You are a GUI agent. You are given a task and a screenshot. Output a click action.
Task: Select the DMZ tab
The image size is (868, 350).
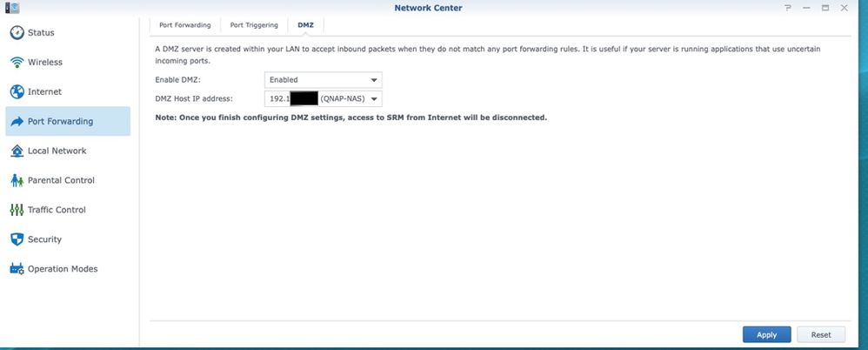(305, 25)
